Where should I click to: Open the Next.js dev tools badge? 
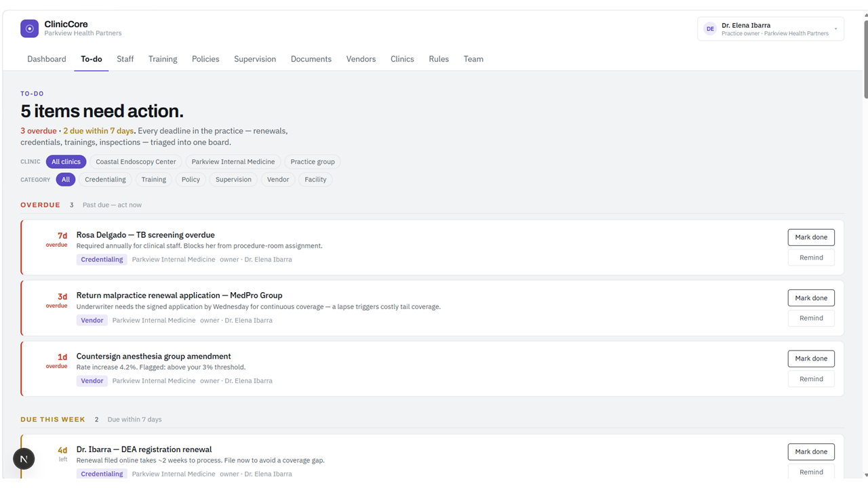(24, 459)
